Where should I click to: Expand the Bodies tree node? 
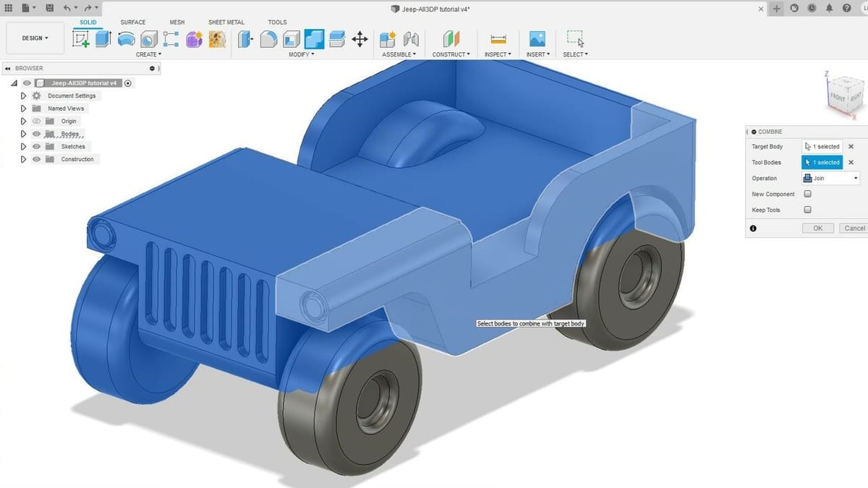(24, 134)
